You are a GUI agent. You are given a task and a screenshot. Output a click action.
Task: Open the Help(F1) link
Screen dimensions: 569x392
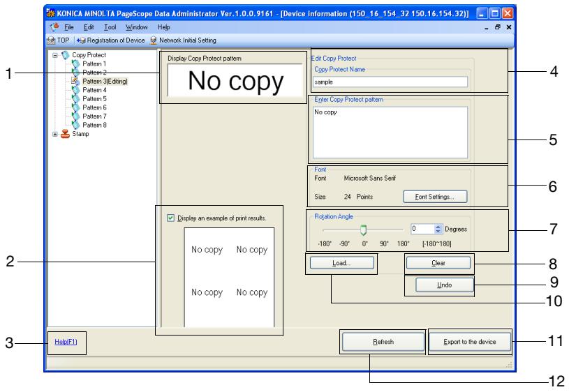point(66,342)
